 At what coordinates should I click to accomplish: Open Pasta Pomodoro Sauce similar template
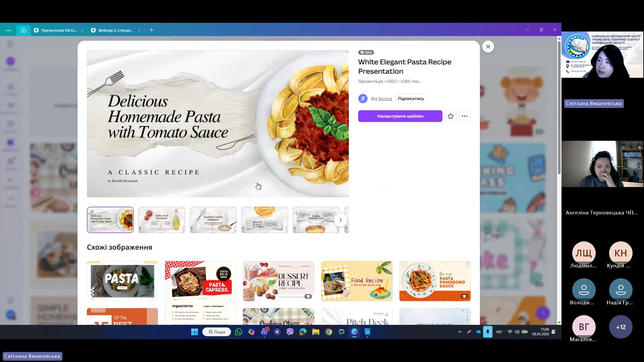coord(435,281)
